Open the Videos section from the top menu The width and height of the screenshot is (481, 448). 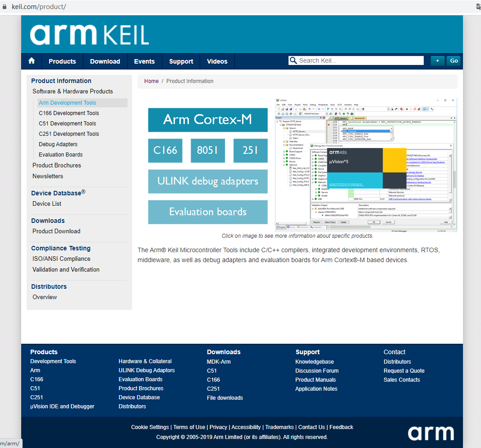(217, 61)
